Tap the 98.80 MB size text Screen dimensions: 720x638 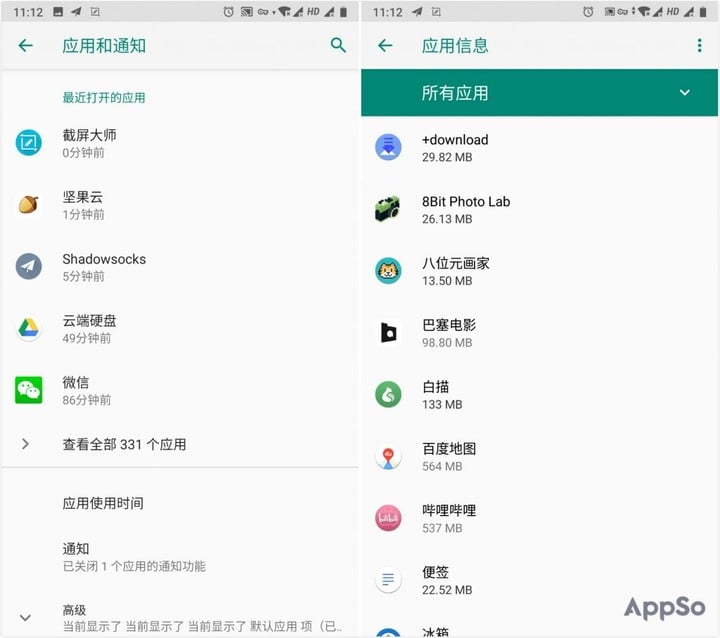[x=447, y=343]
